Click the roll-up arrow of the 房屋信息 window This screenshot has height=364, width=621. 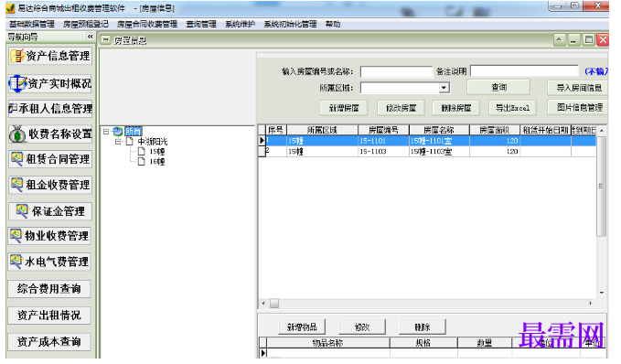click(559, 39)
